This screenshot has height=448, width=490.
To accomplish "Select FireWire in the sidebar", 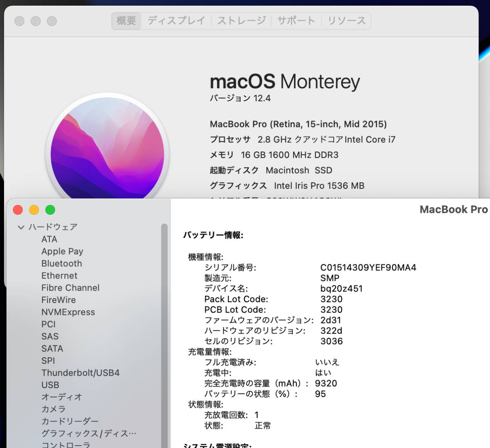I will pyautogui.click(x=58, y=300).
